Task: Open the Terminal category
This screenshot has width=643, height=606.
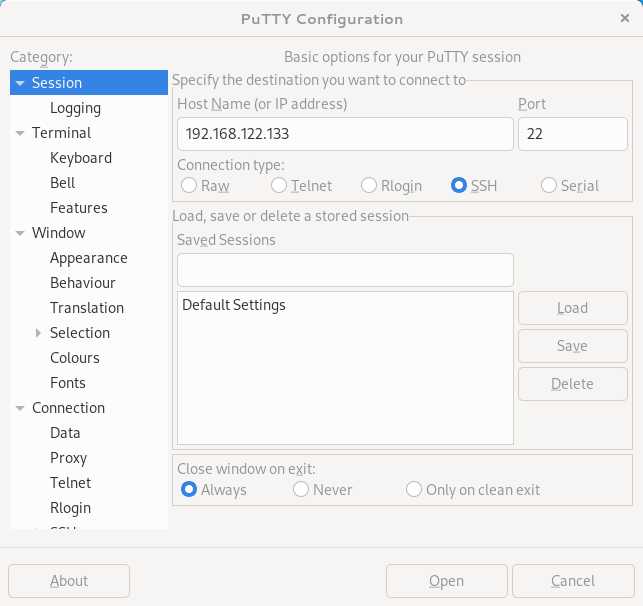Action: [x=89, y=133]
